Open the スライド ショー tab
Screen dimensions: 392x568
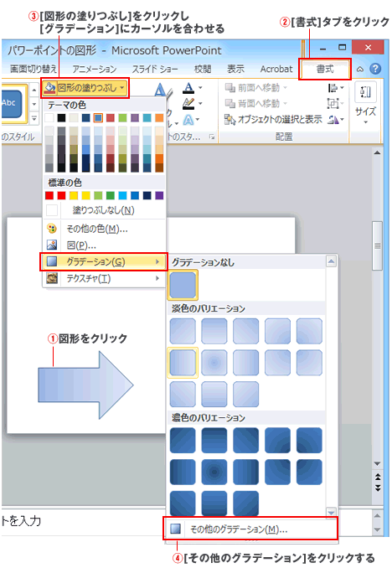coord(155,69)
